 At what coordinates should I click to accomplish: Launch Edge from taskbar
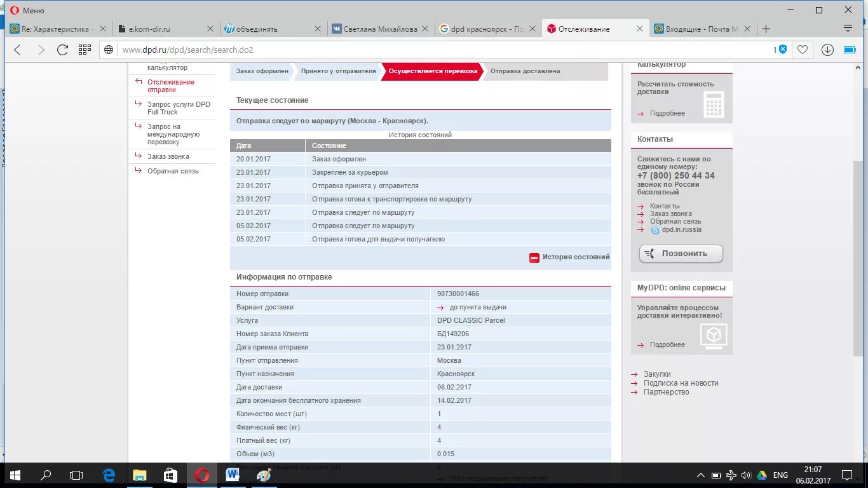click(x=109, y=475)
